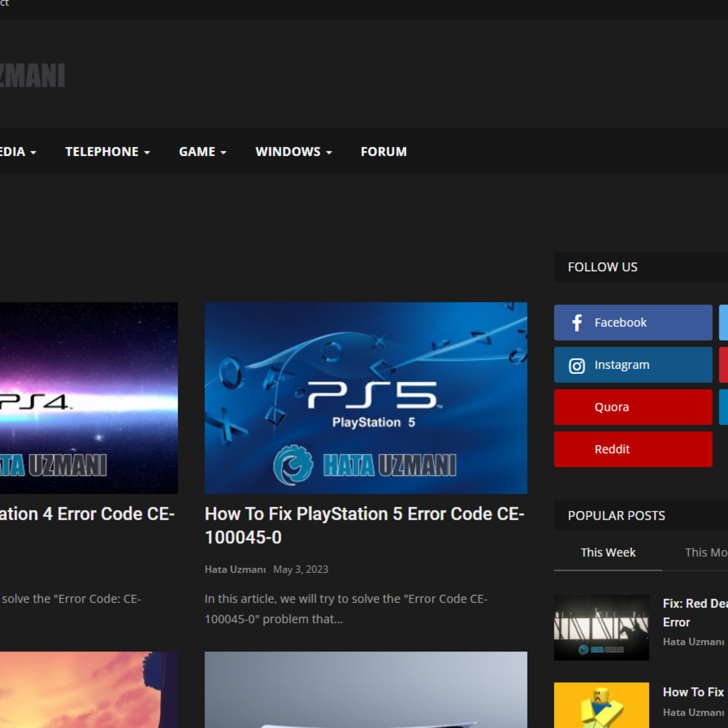Open the Game menu
The width and height of the screenshot is (728, 728).
(x=203, y=151)
